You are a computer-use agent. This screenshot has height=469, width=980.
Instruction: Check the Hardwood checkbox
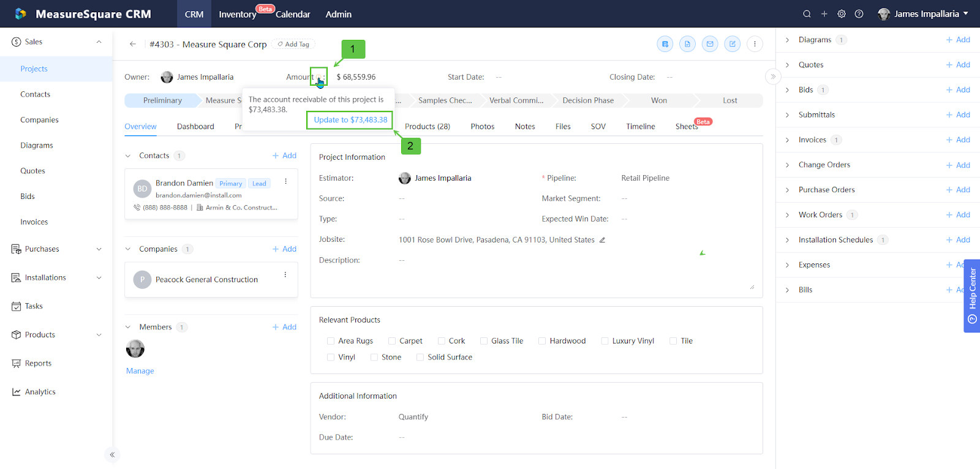[542, 341]
